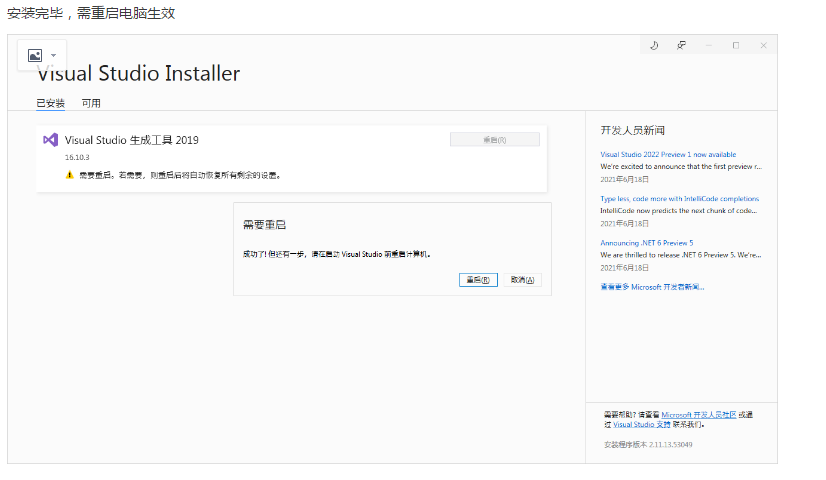Open the Microsoft 开发人员社区 link
826x480 pixels.
(x=699, y=415)
